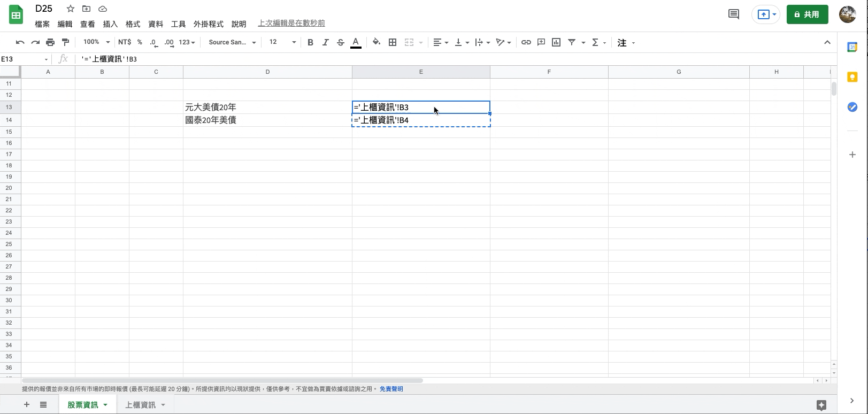This screenshot has width=868, height=414.
Task: Open the 外掛程式 menu
Action: pyautogui.click(x=209, y=24)
